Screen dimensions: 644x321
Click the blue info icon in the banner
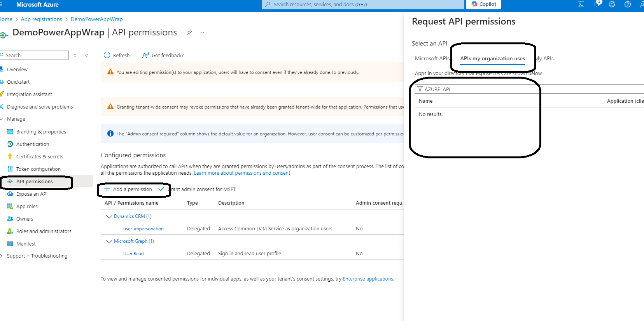110,133
